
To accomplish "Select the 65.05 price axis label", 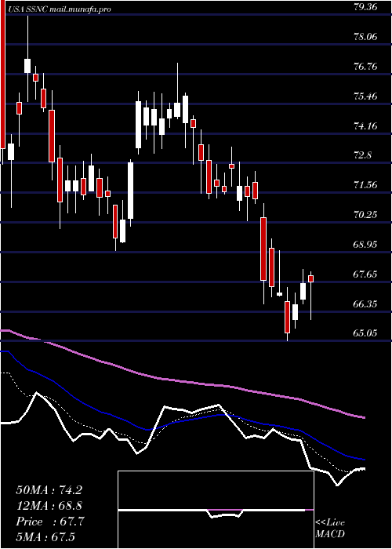I will click(x=365, y=333).
